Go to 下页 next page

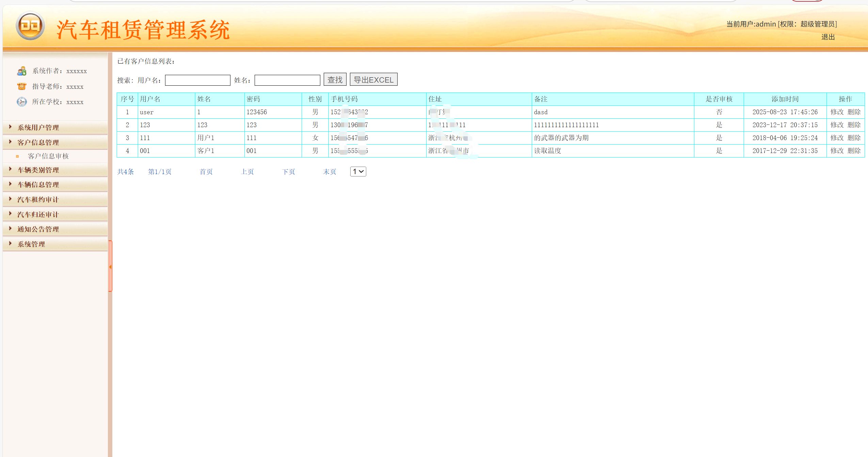(289, 172)
